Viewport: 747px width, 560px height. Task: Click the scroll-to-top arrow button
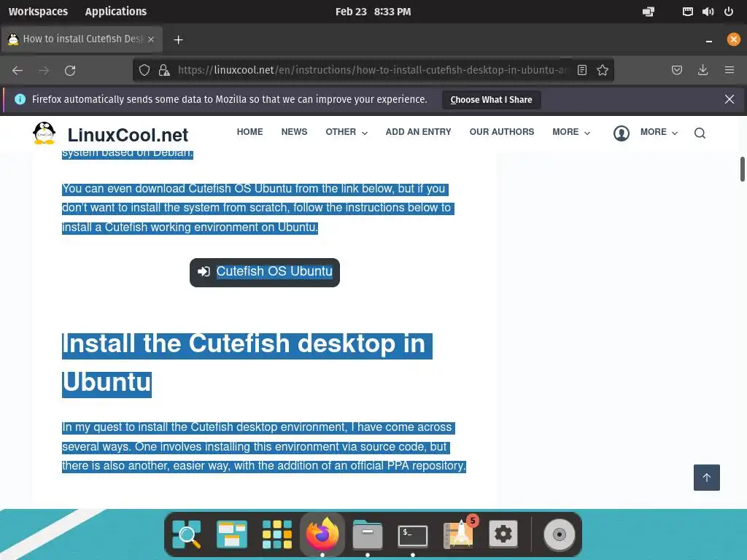706,477
